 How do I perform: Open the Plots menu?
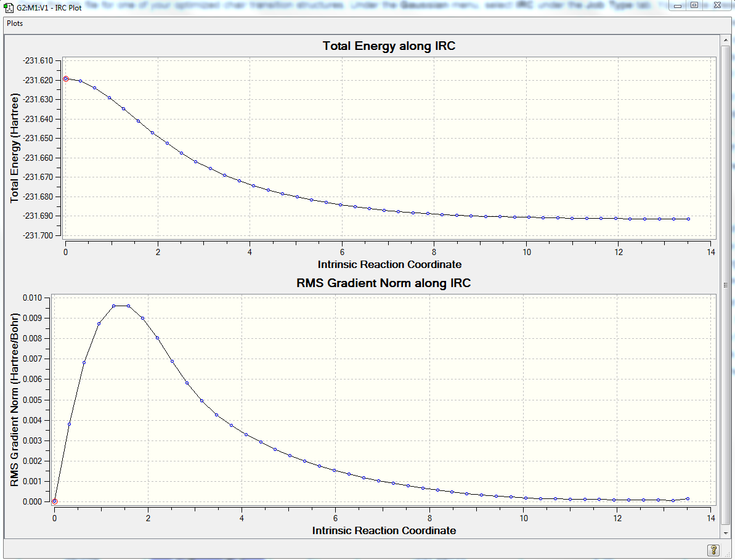15,23
